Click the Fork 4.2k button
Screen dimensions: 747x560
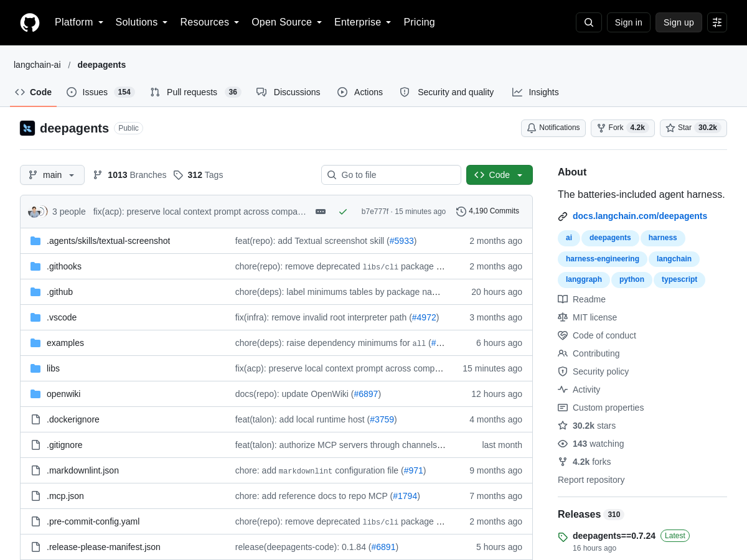coord(622,128)
